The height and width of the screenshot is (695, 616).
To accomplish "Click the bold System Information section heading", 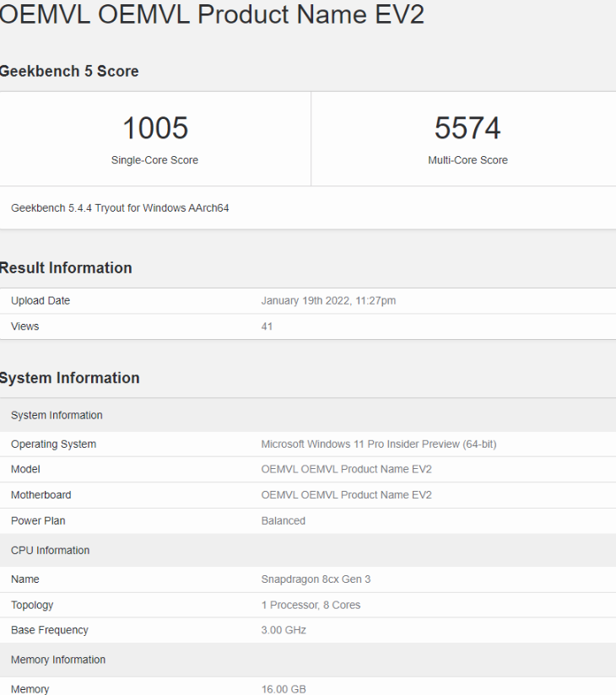I will pos(69,378).
